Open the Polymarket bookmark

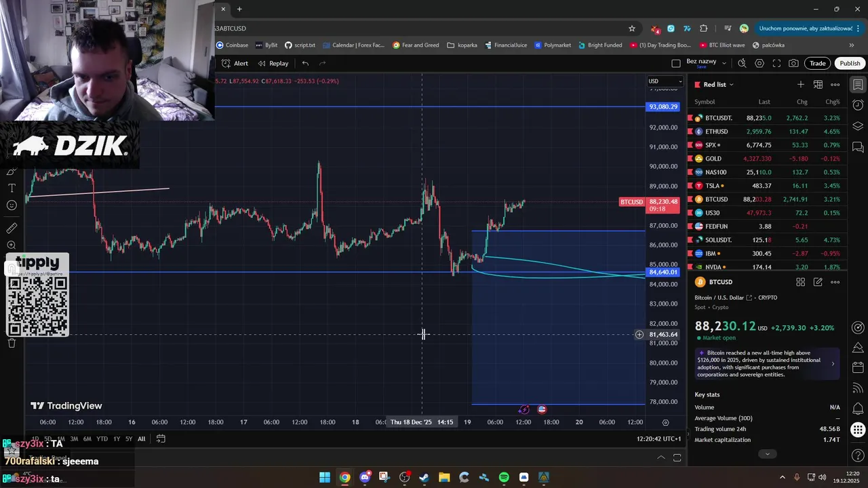(x=553, y=45)
